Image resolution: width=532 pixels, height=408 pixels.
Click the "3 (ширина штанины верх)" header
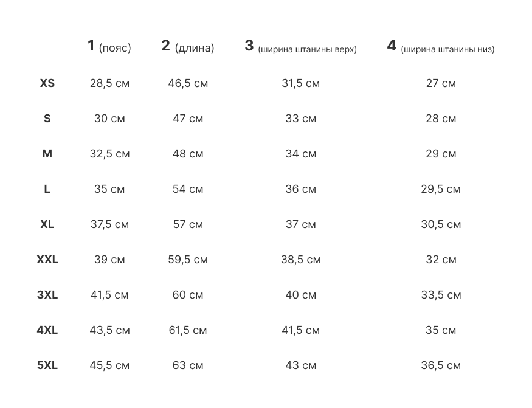(300, 47)
